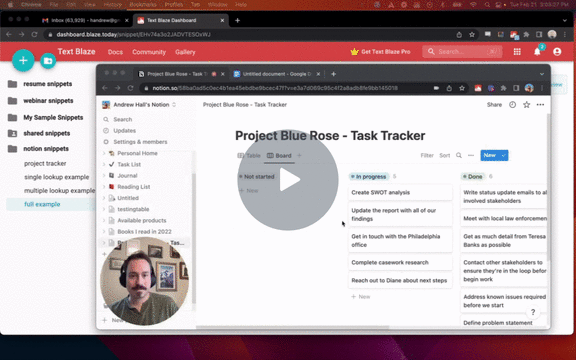Add new card under In progress column
The width and height of the screenshot is (576, 360).
point(361,297)
